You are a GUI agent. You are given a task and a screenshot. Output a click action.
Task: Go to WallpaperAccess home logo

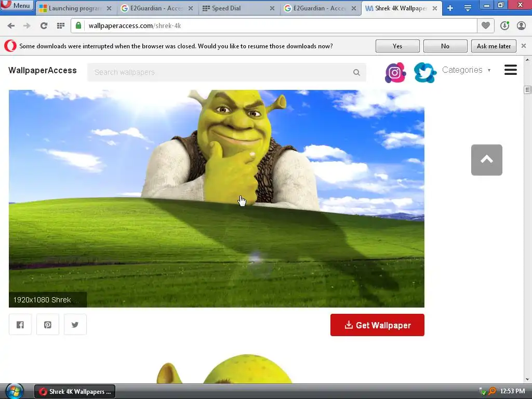(43, 71)
